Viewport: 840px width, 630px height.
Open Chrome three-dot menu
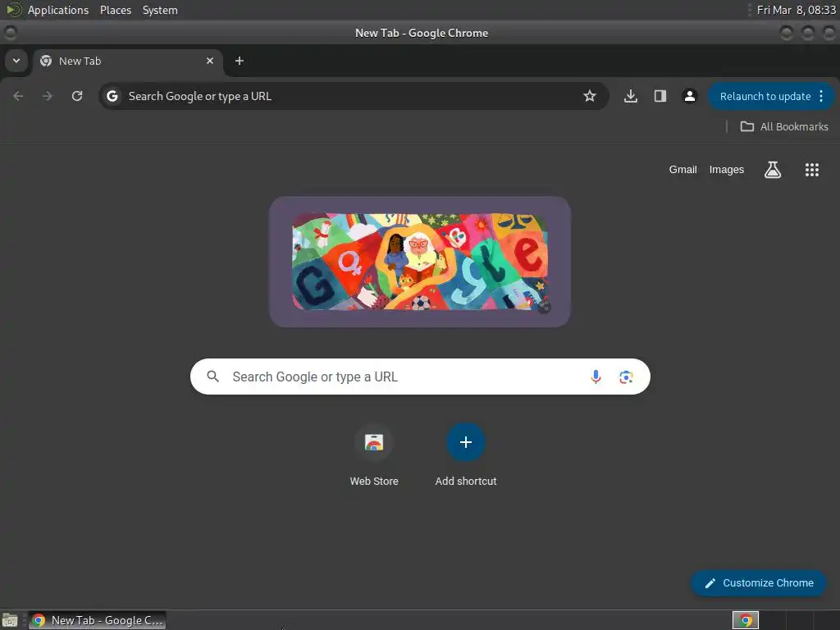point(821,96)
